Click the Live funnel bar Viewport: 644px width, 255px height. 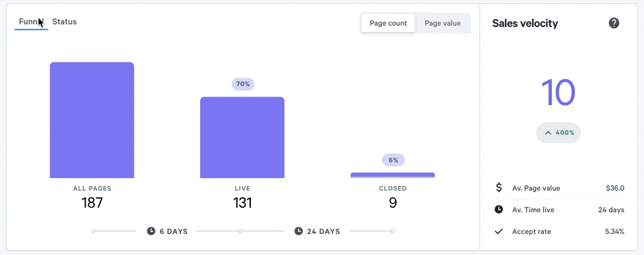(242, 137)
